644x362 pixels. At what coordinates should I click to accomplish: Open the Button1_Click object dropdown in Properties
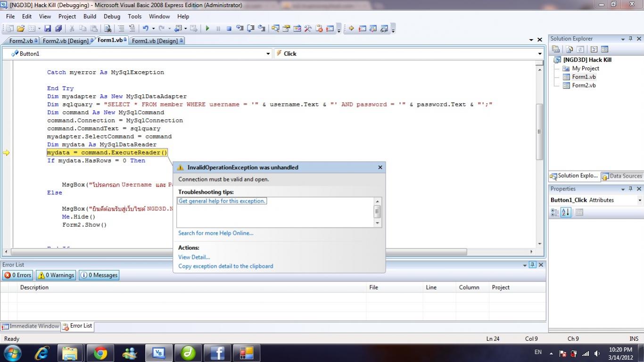tap(640, 200)
